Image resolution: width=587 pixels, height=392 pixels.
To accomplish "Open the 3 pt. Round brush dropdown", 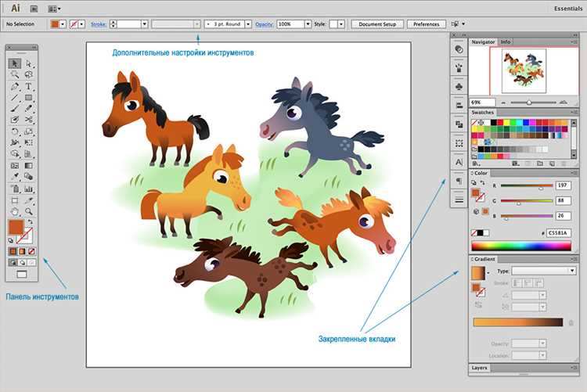I will (248, 24).
